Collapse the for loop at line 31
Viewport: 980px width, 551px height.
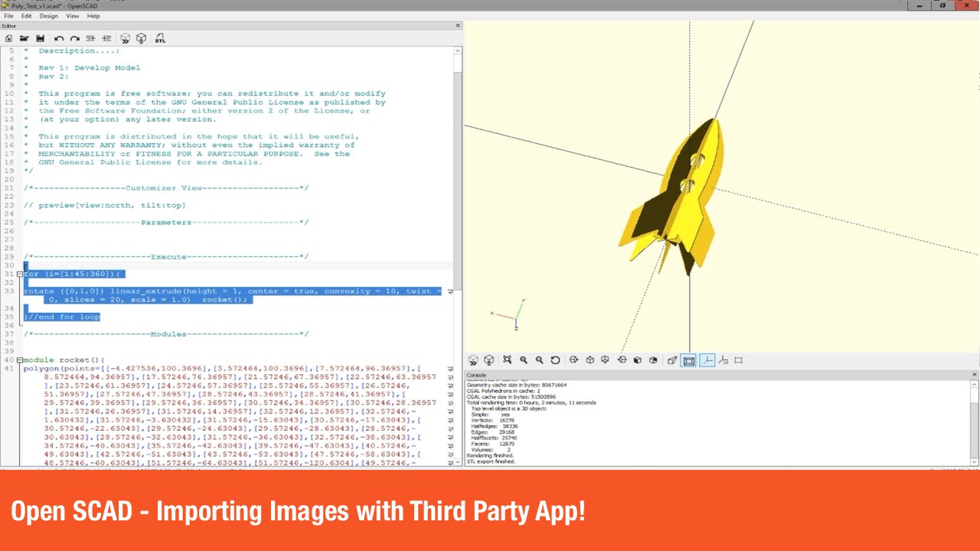click(19, 274)
